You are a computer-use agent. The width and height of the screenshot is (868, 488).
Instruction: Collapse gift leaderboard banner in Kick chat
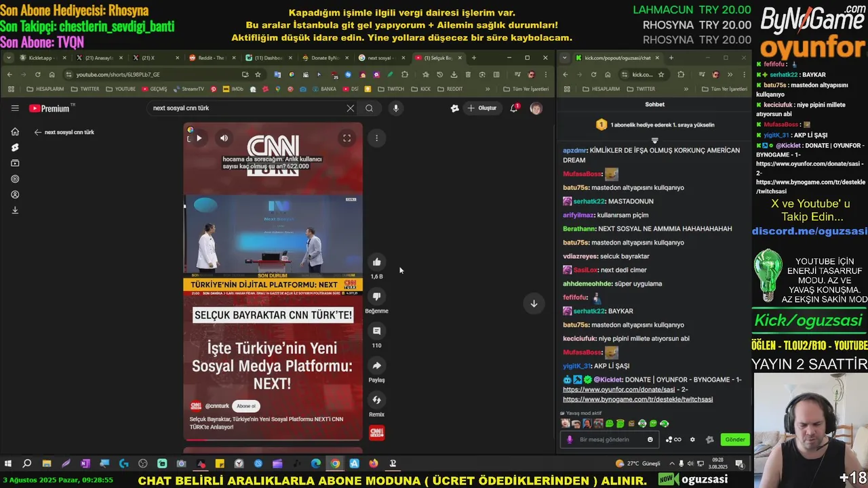[x=654, y=140]
